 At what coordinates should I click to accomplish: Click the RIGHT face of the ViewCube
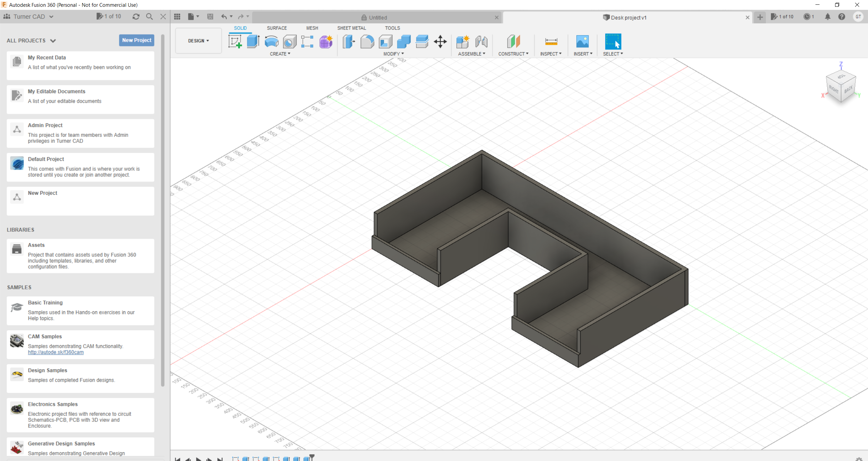point(834,90)
